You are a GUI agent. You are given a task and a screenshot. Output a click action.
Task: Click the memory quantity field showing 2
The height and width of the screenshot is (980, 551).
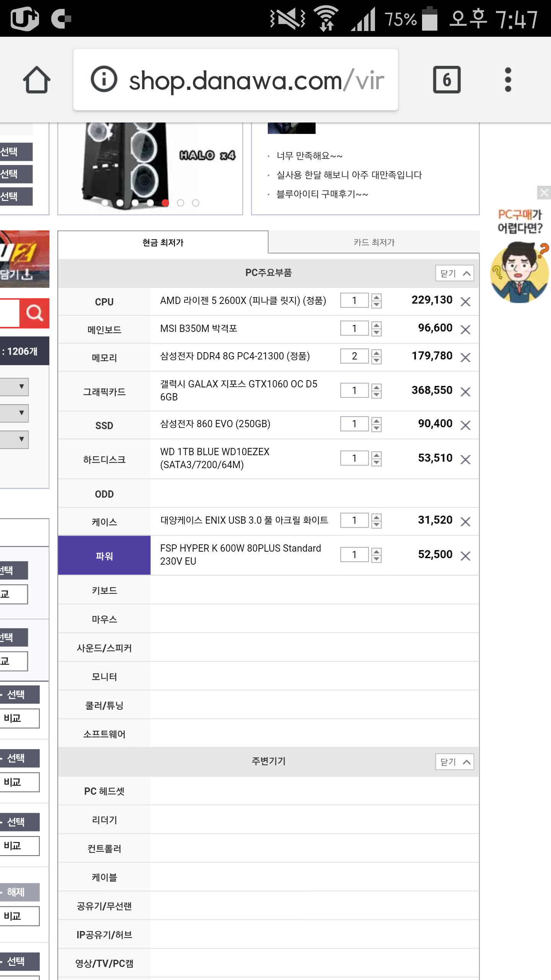354,356
